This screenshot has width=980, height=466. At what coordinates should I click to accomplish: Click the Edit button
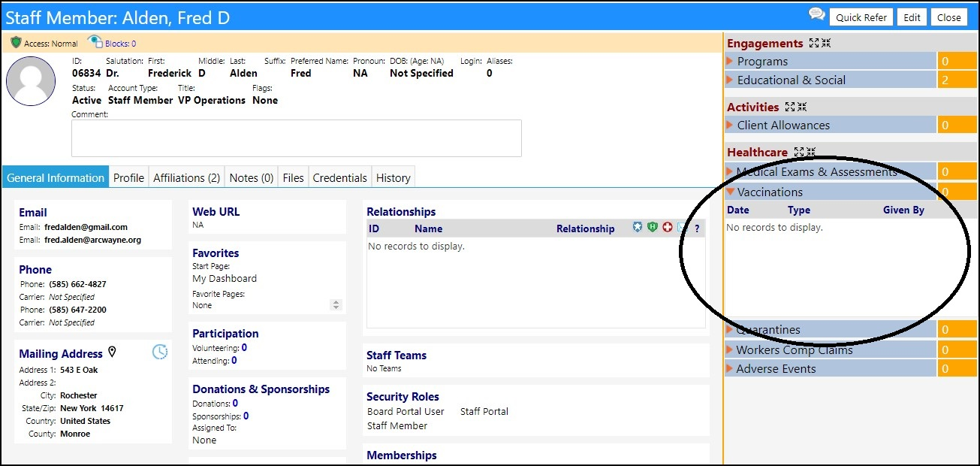coord(912,17)
